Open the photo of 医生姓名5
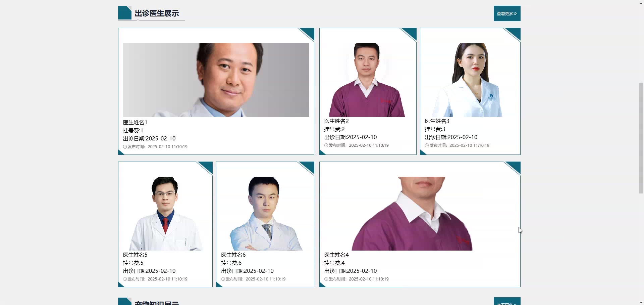 (x=165, y=214)
